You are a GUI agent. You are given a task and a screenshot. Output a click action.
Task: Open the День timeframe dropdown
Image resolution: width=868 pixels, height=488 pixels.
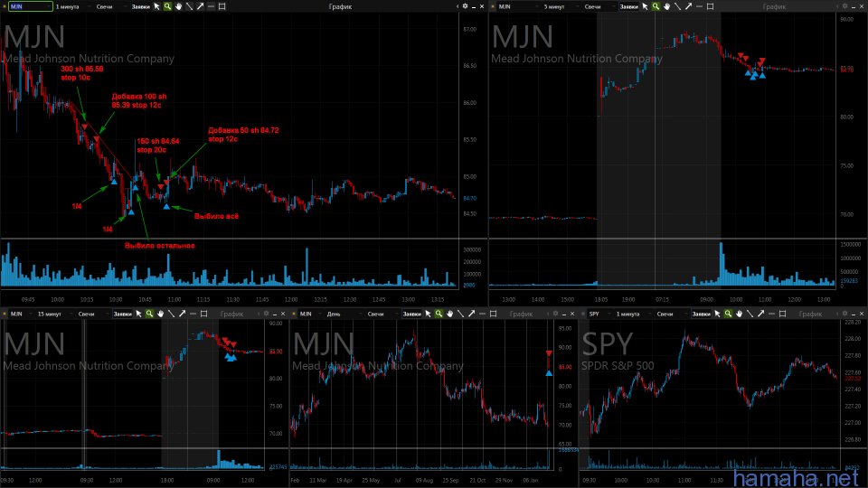pos(344,314)
